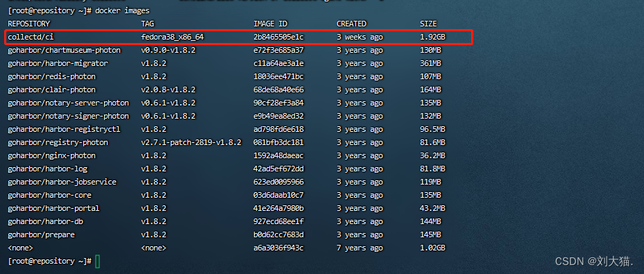The height and width of the screenshot is (274, 644).
Task: Select the fedora38_x86_64 tag text
Action: [x=173, y=37]
